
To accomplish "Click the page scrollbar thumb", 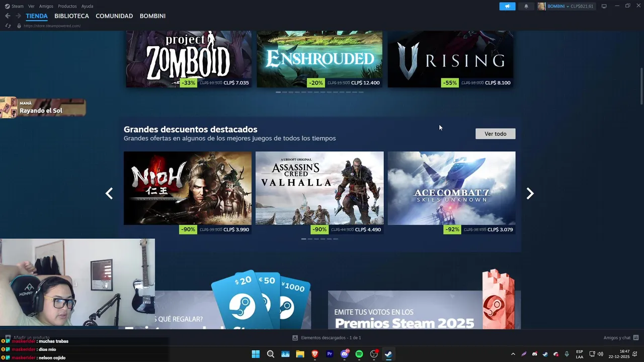I will (641, 85).
